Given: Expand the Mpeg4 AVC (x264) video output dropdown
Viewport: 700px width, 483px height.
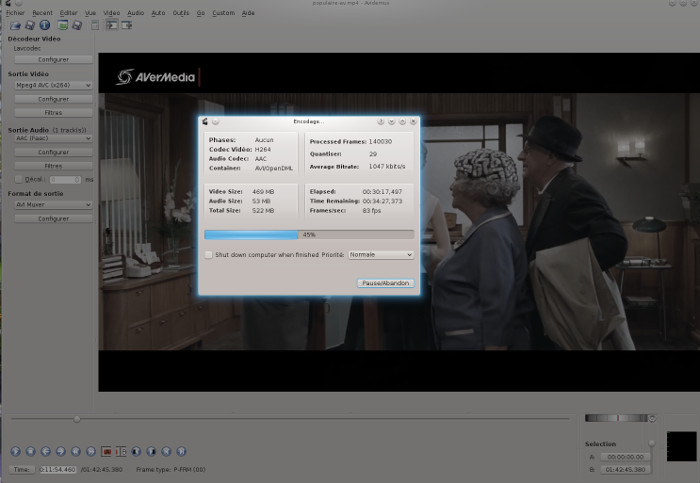Looking at the screenshot, I should coord(53,86).
